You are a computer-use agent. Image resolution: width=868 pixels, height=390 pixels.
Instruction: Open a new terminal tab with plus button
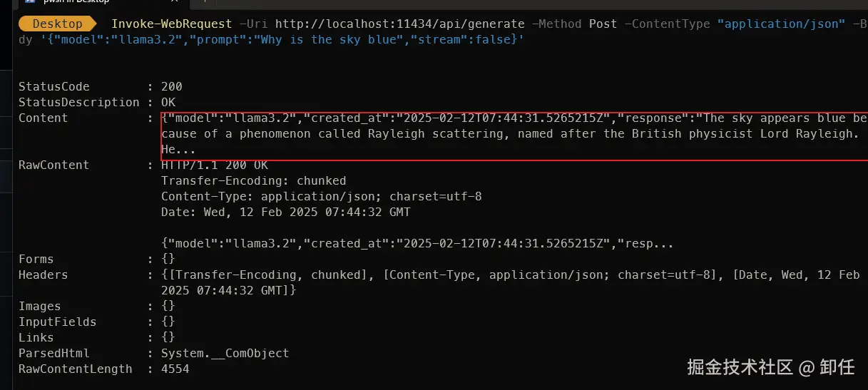[205, 1]
